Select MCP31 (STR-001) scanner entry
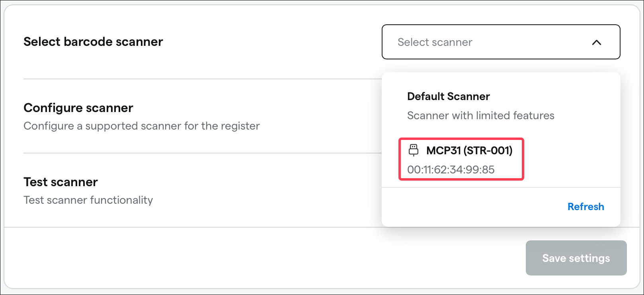The image size is (644, 295). tap(461, 159)
